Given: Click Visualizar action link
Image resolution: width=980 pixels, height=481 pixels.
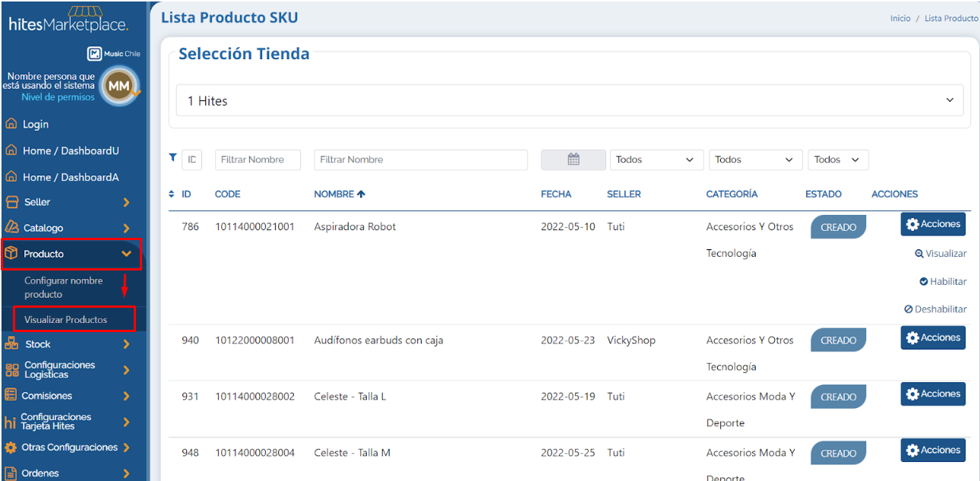Looking at the screenshot, I should (940, 254).
